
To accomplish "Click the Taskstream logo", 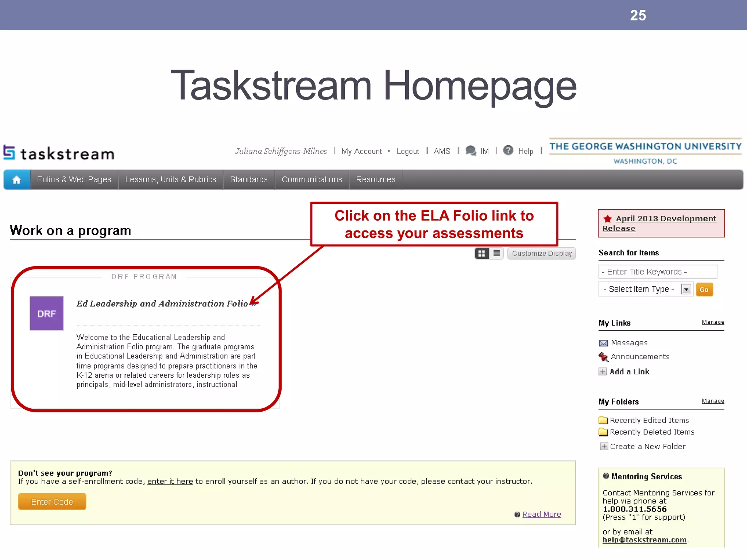I will coord(59,153).
